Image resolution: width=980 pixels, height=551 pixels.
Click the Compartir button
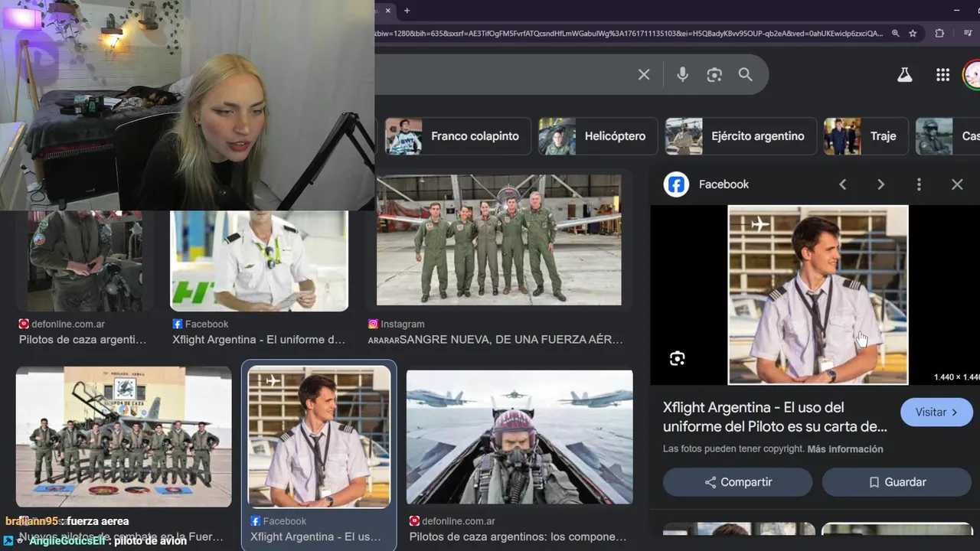click(738, 482)
